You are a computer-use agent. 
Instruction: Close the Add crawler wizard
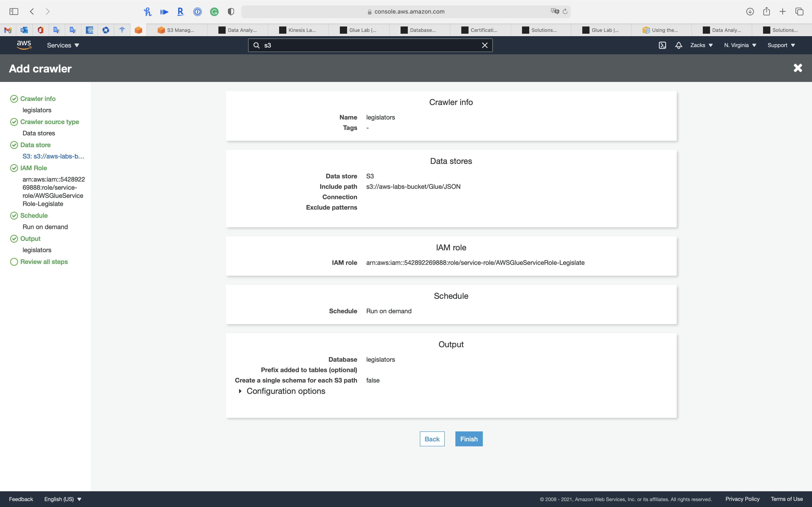[x=797, y=68]
